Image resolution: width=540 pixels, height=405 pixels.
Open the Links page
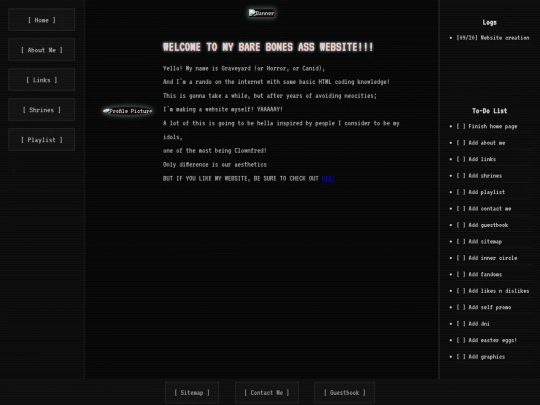42,80
